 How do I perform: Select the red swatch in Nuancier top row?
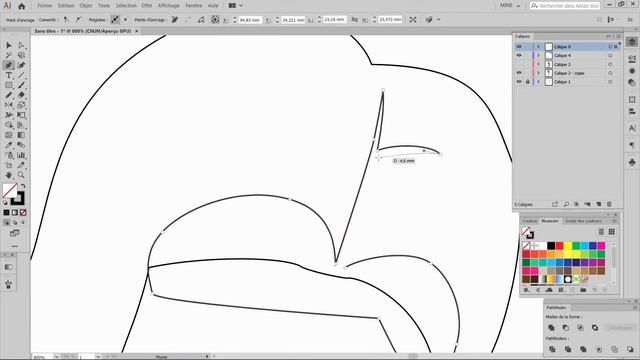[559, 246]
